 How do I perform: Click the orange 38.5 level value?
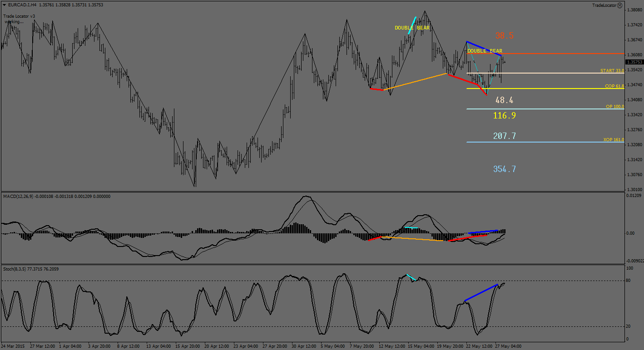[x=504, y=36]
